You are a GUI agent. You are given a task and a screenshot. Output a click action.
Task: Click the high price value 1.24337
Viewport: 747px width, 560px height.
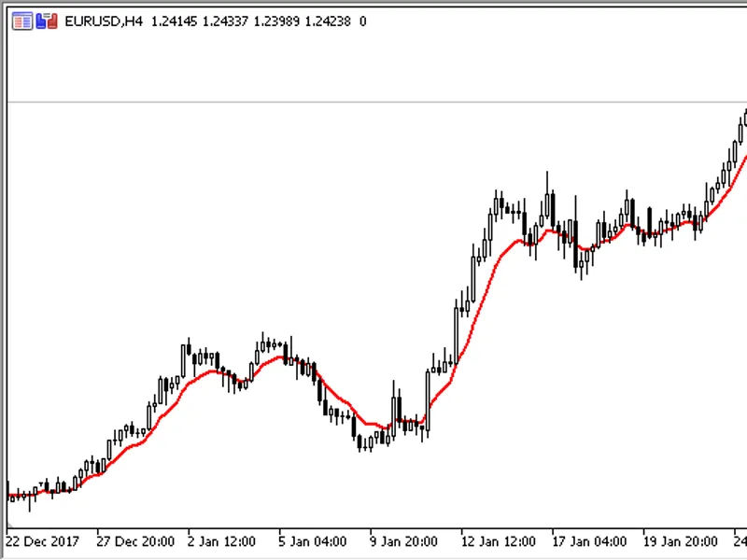225,21
